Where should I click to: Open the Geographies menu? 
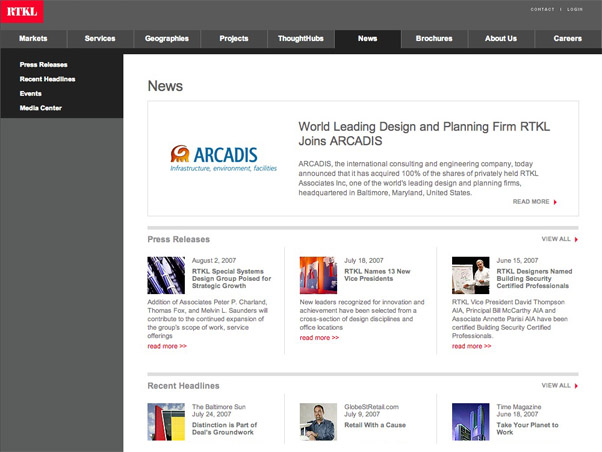167,39
